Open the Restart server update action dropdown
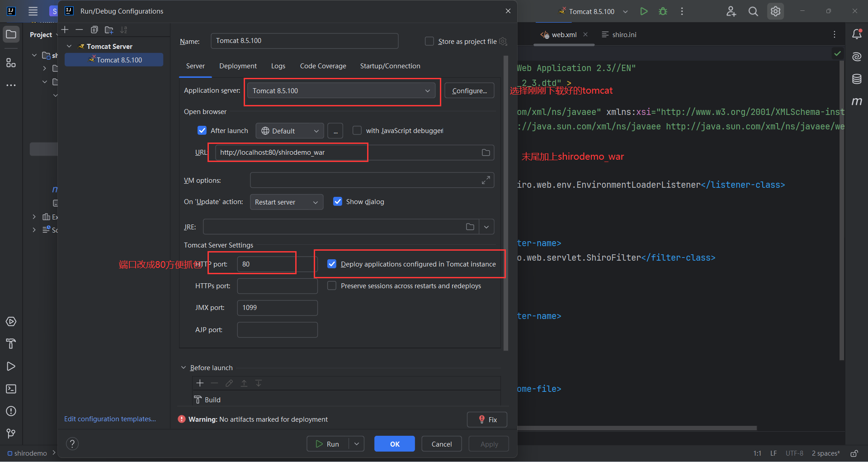This screenshot has width=868, height=462. pyautogui.click(x=287, y=202)
